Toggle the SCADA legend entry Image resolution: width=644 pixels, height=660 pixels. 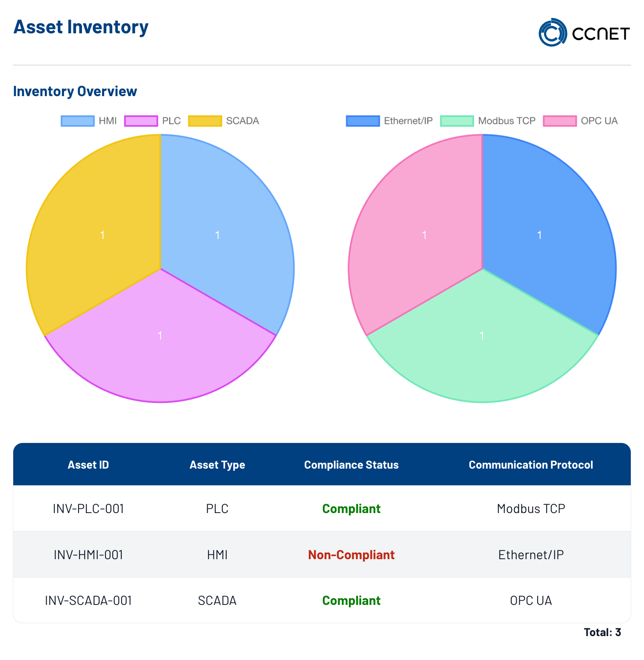(x=223, y=121)
